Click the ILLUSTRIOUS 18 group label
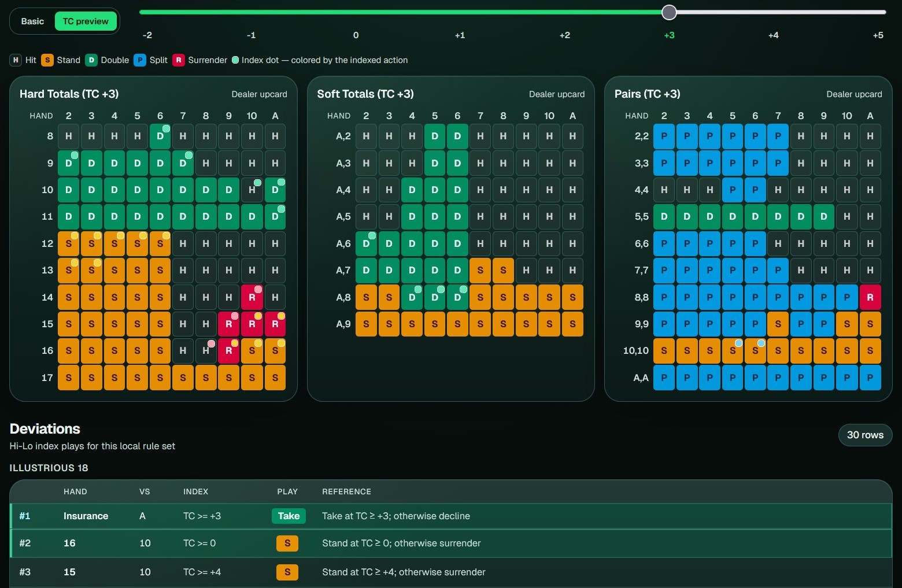Viewport: 902px width, 588px height. (49, 468)
